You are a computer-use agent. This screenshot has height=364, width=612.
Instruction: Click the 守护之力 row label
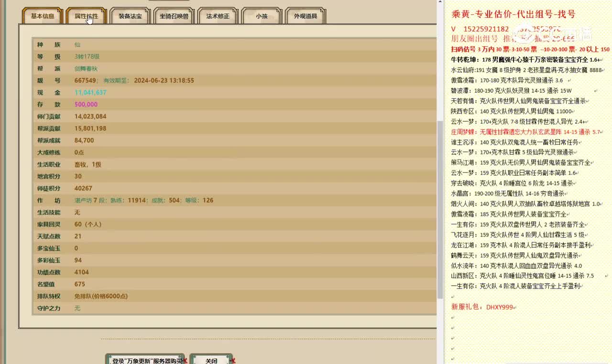[x=49, y=308]
